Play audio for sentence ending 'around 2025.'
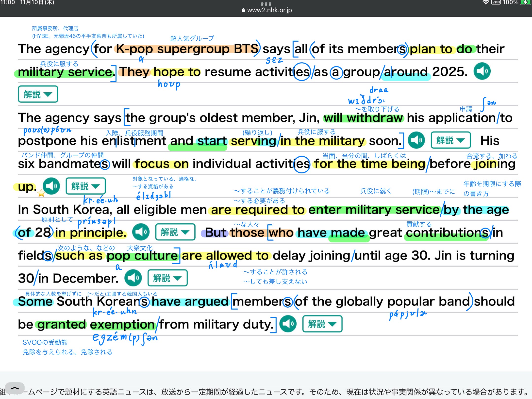This screenshot has width=532, height=399. (482, 71)
